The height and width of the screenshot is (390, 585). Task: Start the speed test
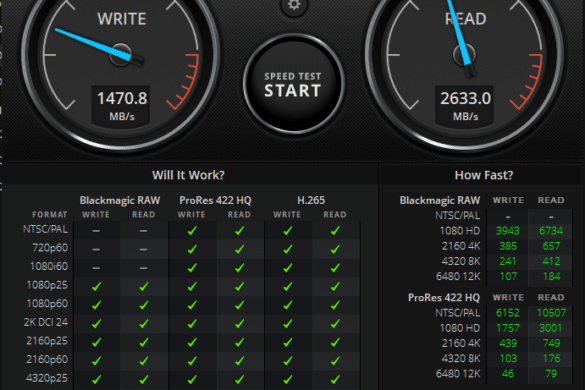pos(293,84)
